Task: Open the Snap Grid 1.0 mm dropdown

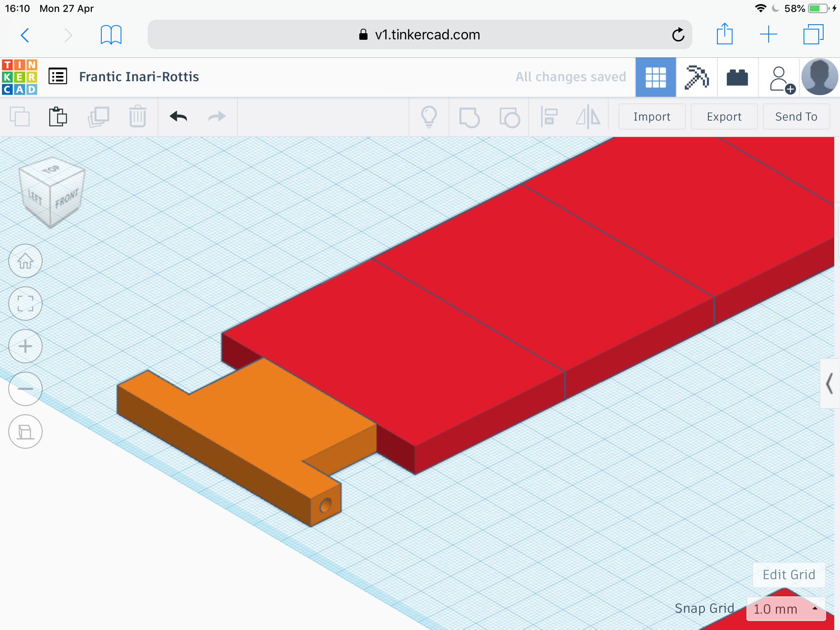Action: (x=785, y=609)
